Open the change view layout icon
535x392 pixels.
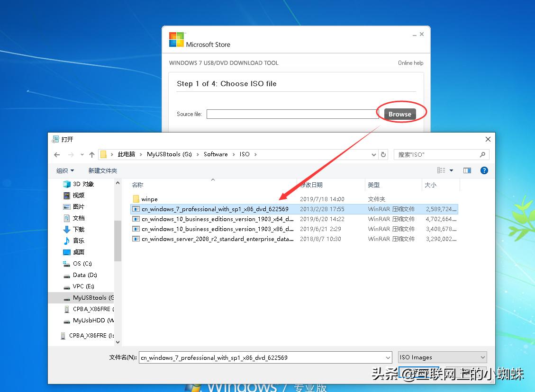click(445, 170)
